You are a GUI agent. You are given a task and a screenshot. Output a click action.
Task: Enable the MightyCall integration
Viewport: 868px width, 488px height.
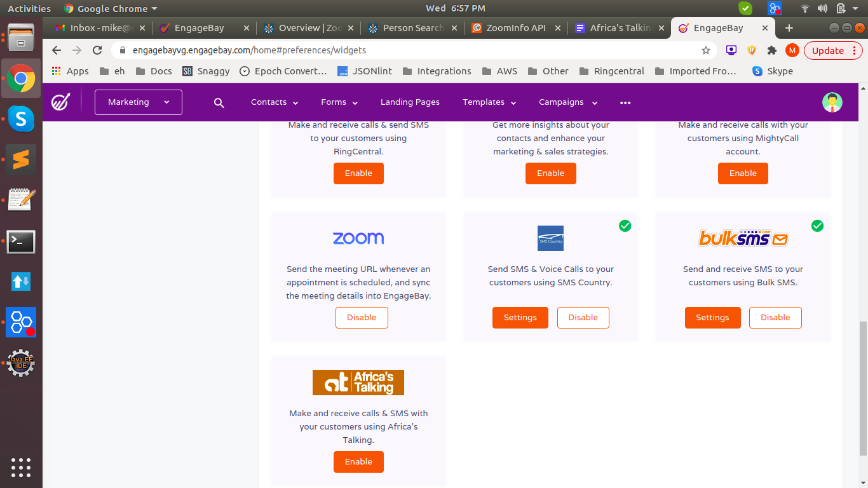pyautogui.click(x=743, y=173)
